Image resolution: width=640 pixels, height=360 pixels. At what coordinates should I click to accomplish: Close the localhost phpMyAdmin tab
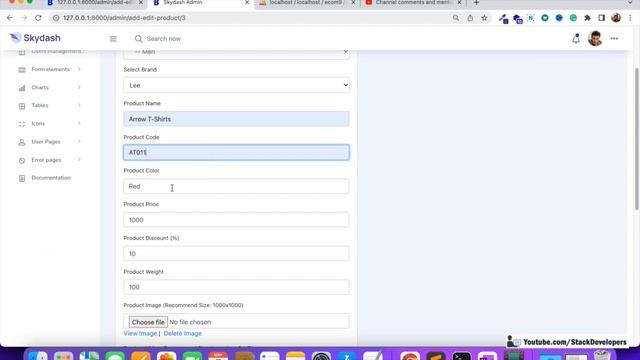[x=353, y=3]
